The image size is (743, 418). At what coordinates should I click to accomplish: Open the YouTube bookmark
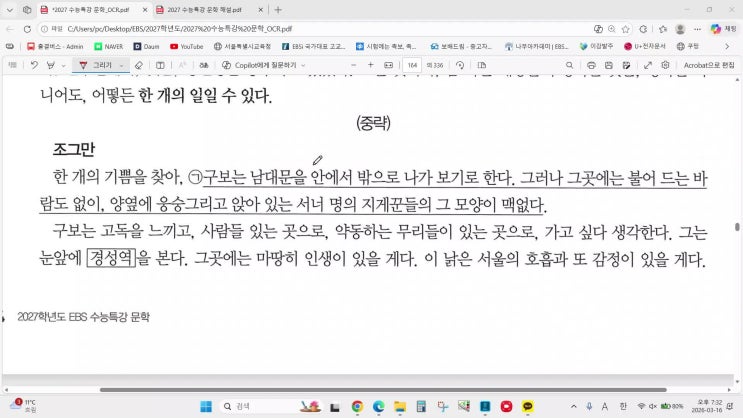coord(186,46)
